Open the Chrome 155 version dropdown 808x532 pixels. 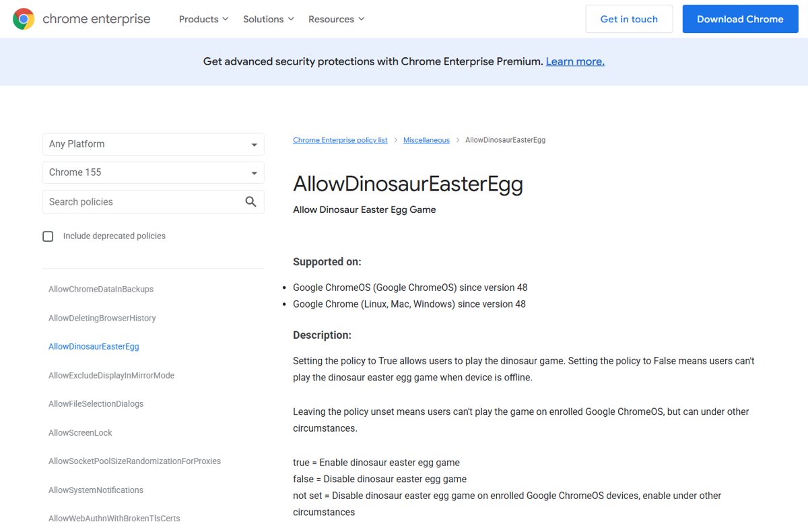pyautogui.click(x=154, y=172)
